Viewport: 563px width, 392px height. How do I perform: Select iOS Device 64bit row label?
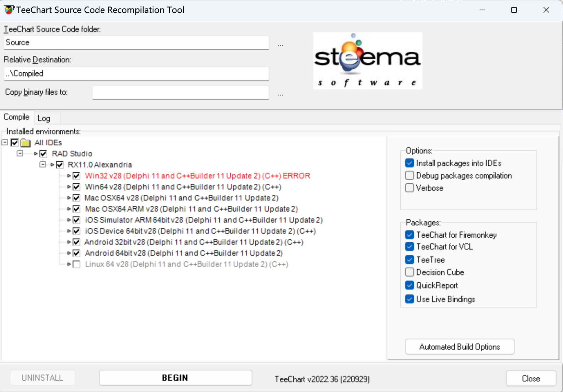(x=200, y=231)
